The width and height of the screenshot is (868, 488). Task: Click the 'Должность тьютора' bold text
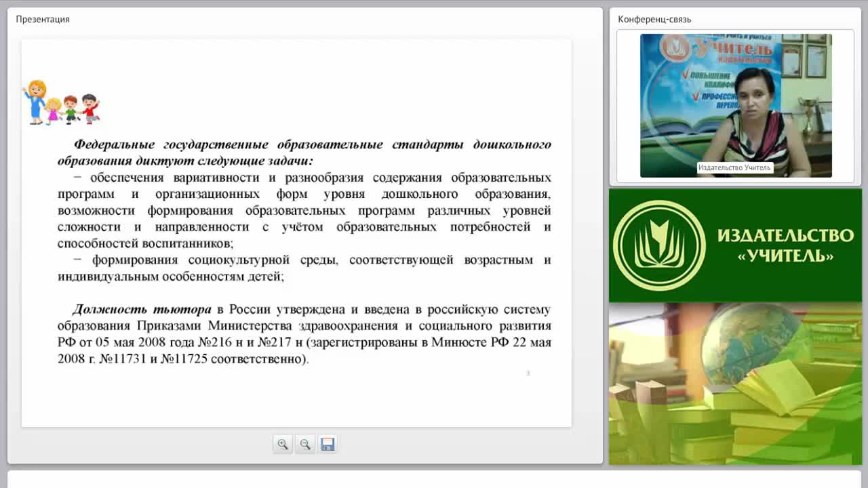pos(142,310)
